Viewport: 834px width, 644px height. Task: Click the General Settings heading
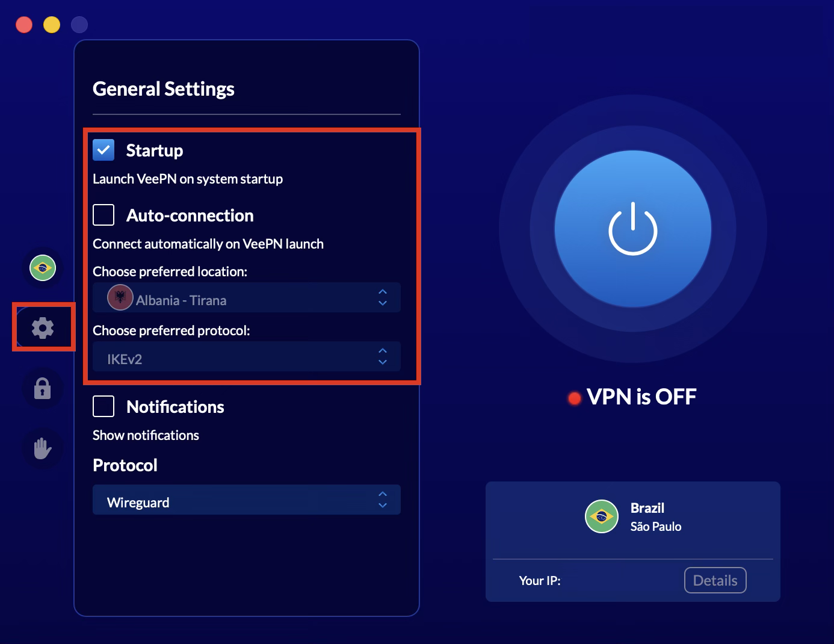163,88
